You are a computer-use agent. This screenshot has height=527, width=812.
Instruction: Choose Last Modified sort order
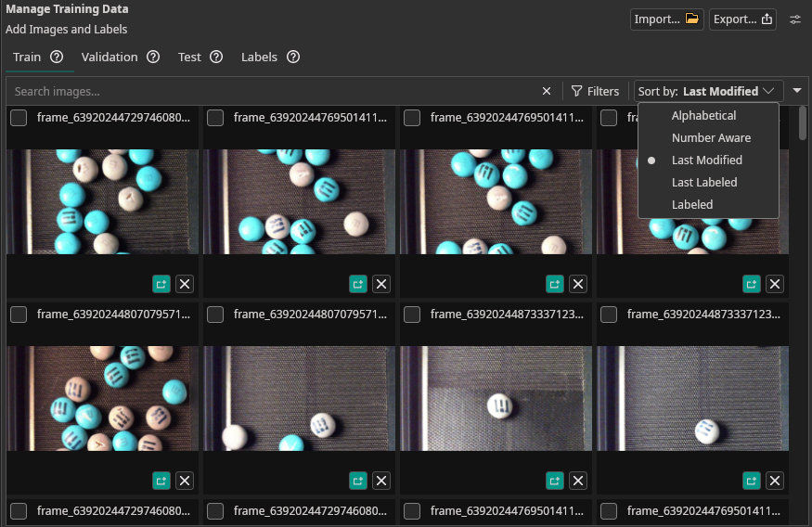pos(708,160)
